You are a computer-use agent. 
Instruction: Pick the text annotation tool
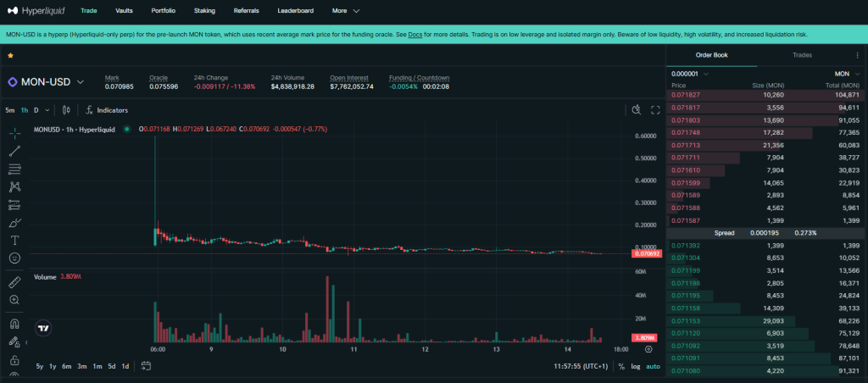(14, 240)
